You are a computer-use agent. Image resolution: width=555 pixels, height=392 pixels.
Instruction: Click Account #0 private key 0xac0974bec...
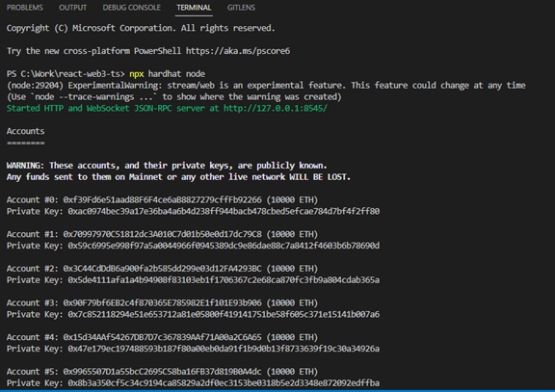click(x=224, y=211)
